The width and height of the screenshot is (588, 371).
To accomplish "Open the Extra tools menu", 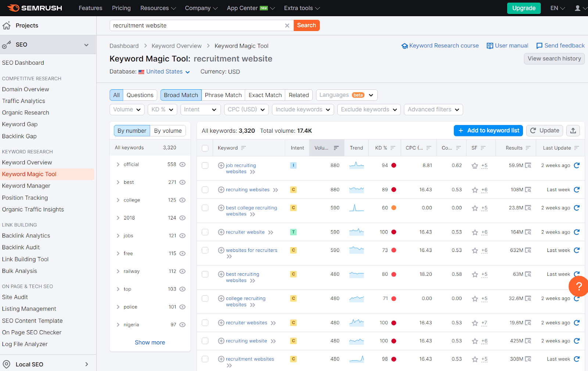I will point(301,8).
